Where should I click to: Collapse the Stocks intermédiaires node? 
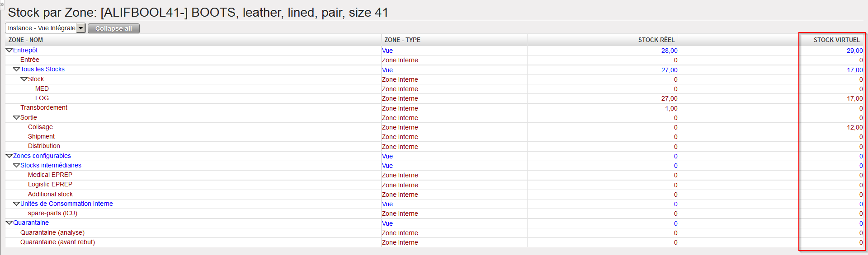coord(17,166)
